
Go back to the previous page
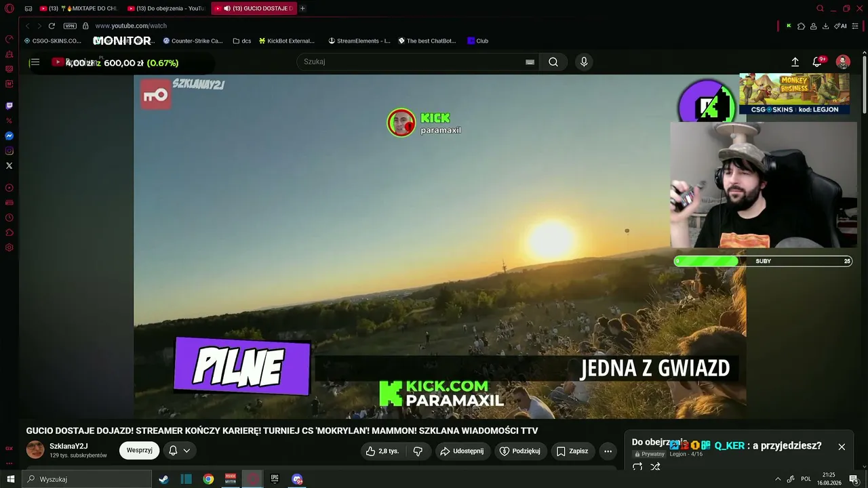click(28, 26)
